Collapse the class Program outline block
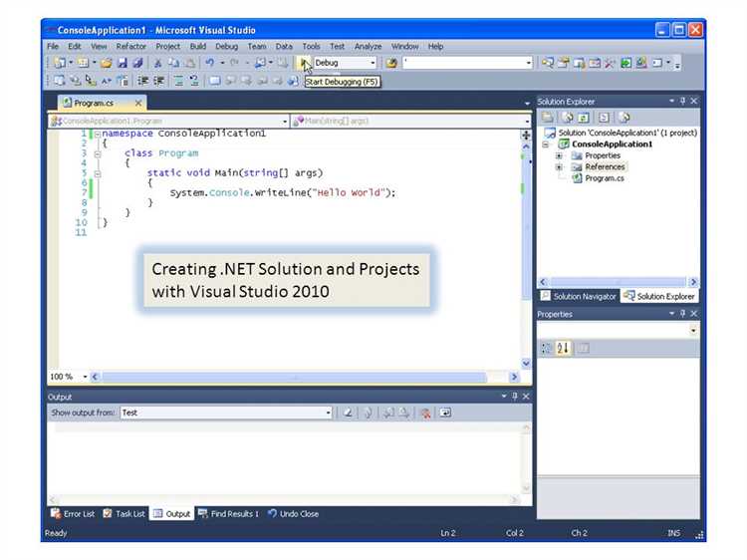 point(98,153)
